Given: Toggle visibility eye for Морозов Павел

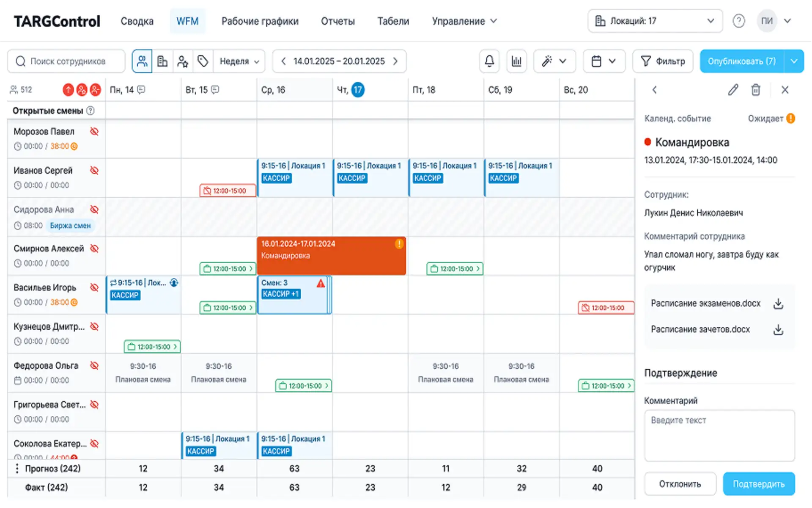Looking at the screenshot, I should (94, 131).
